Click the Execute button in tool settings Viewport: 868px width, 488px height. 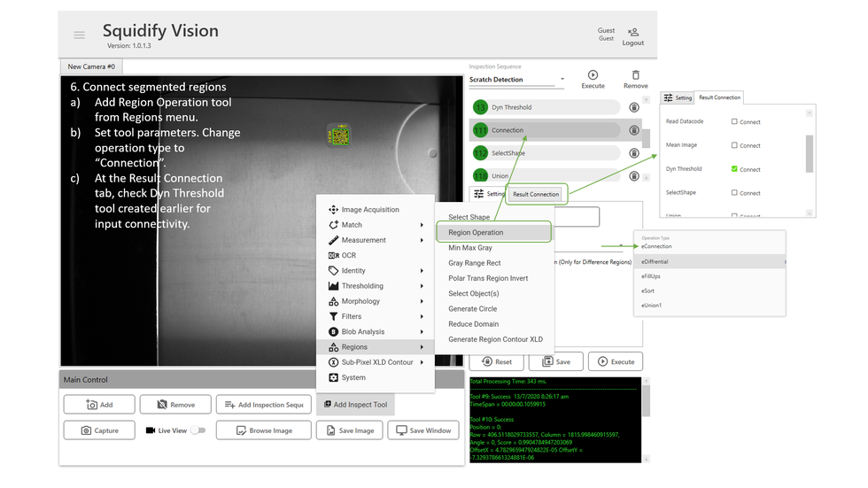click(616, 362)
